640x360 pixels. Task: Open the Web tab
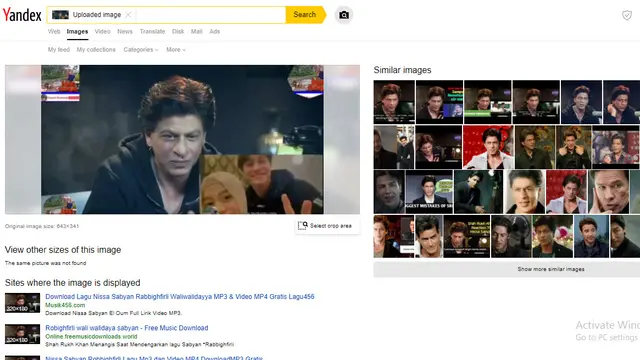(x=54, y=31)
